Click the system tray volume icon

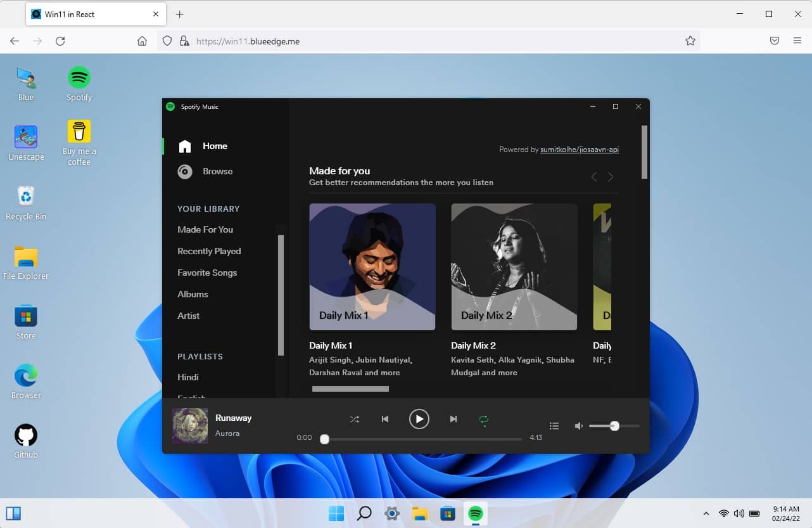[x=739, y=513]
